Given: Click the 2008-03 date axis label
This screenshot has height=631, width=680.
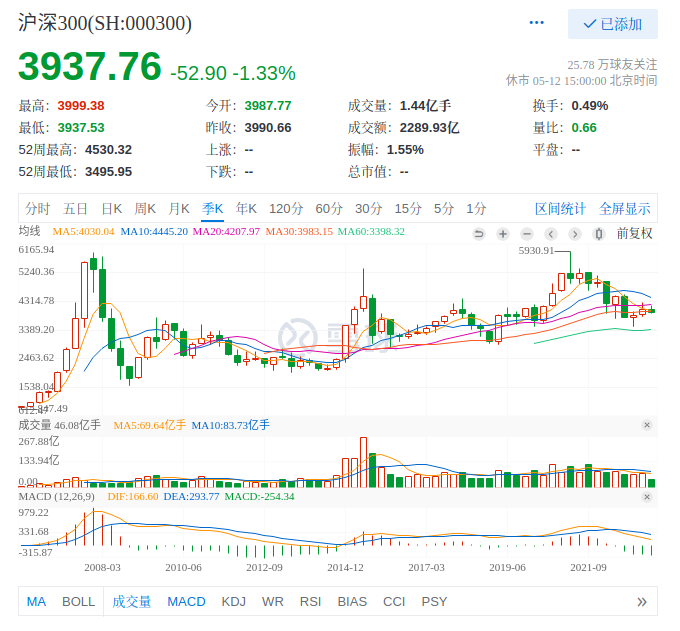Looking at the screenshot, I should [x=102, y=568].
